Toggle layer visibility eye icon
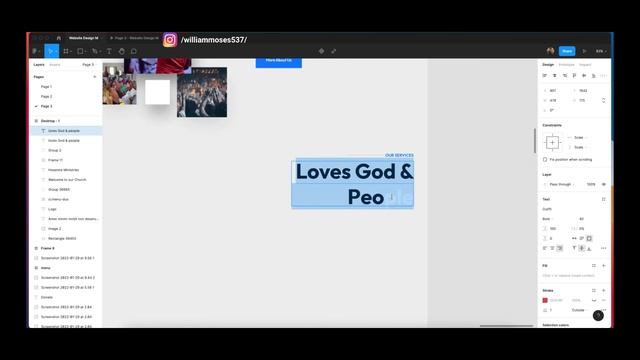The image size is (640, 360). click(x=604, y=184)
